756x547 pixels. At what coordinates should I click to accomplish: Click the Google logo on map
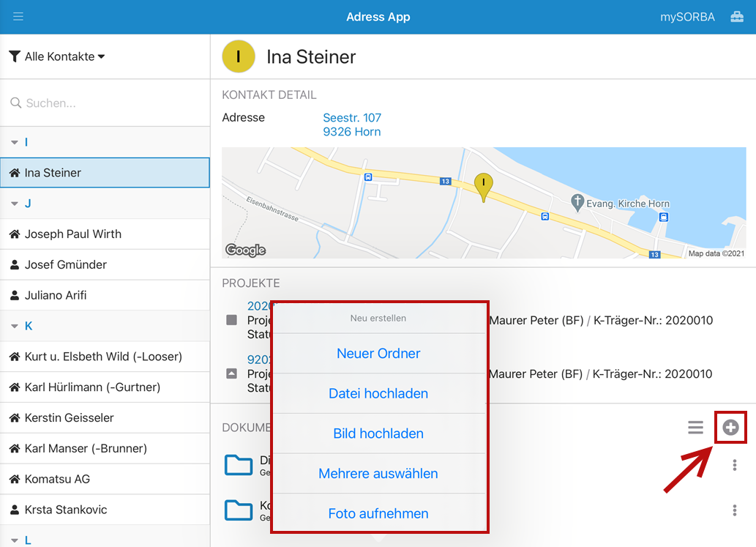[245, 250]
